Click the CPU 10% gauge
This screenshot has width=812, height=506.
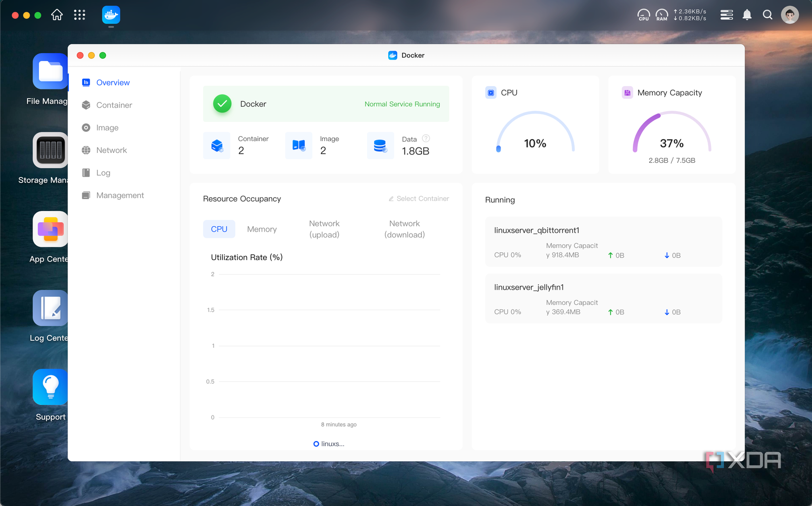coord(535,133)
